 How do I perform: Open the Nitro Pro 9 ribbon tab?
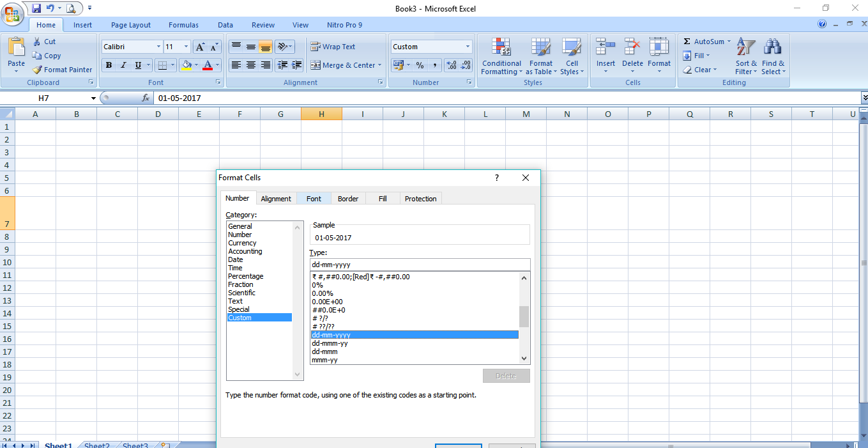click(344, 25)
